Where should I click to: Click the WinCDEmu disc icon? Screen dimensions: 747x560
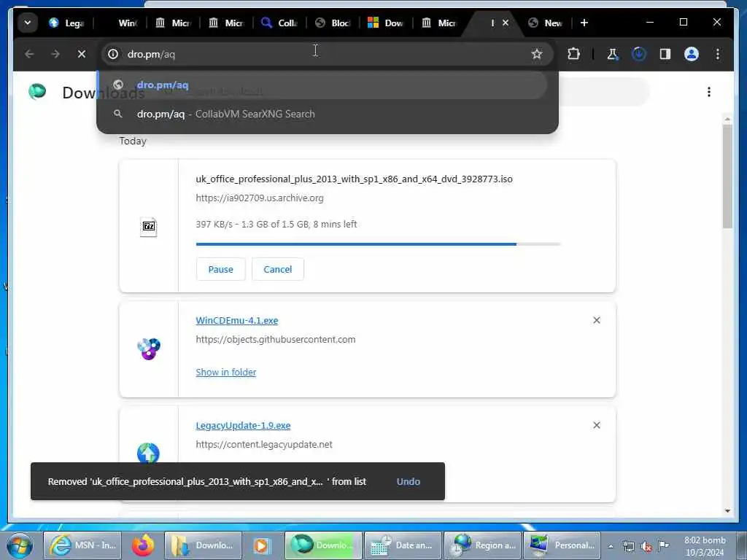pos(149,349)
